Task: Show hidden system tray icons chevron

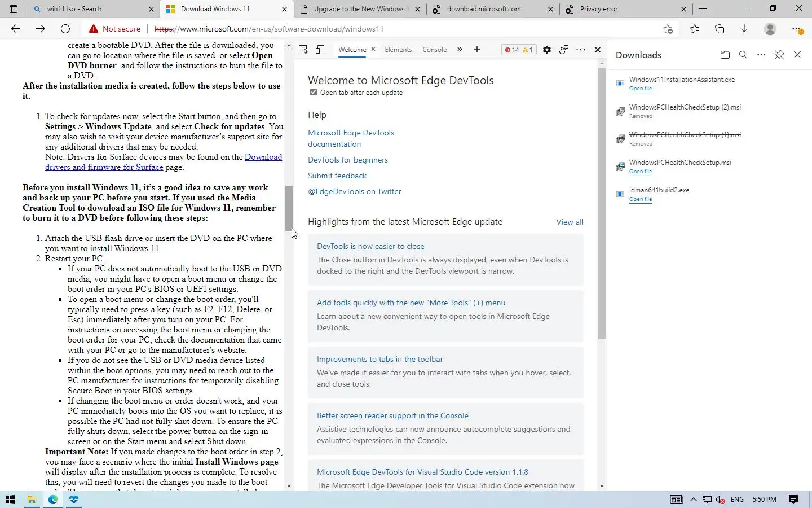Action: point(694,500)
